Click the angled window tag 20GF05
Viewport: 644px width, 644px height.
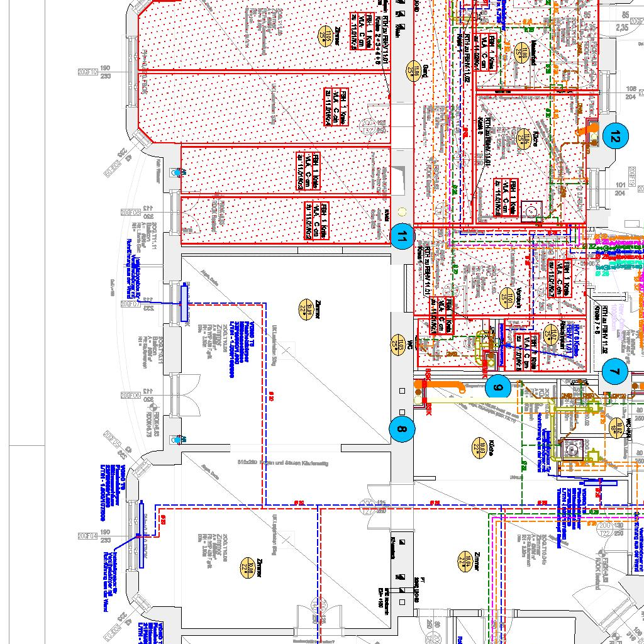112,440
